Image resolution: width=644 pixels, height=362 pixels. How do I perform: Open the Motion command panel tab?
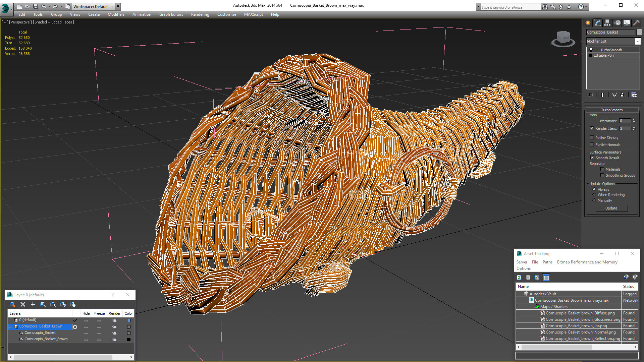(618, 23)
